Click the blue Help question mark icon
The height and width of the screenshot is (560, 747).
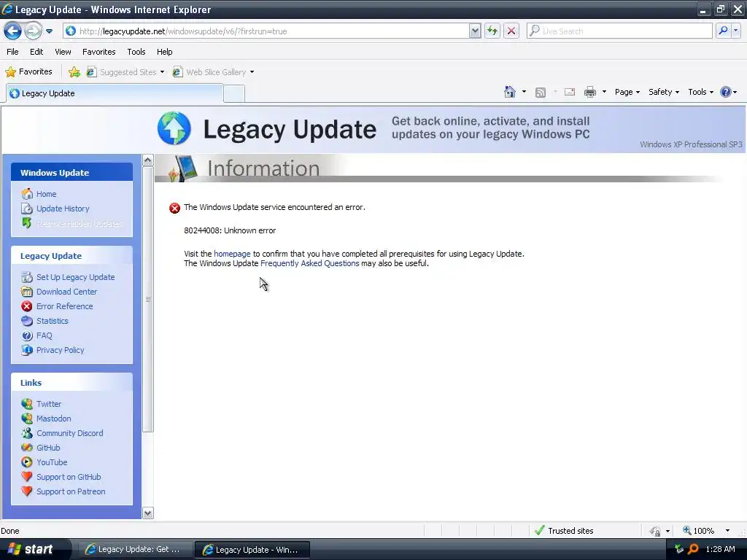(x=726, y=92)
